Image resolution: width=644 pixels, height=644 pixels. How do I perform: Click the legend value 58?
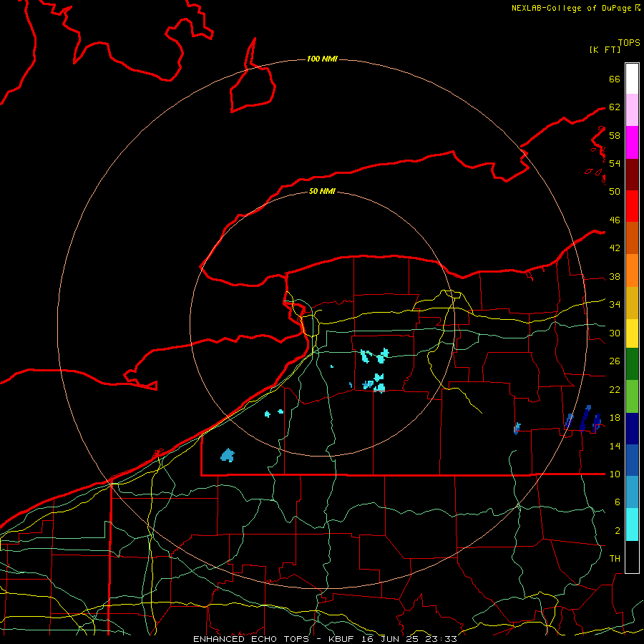615,135
